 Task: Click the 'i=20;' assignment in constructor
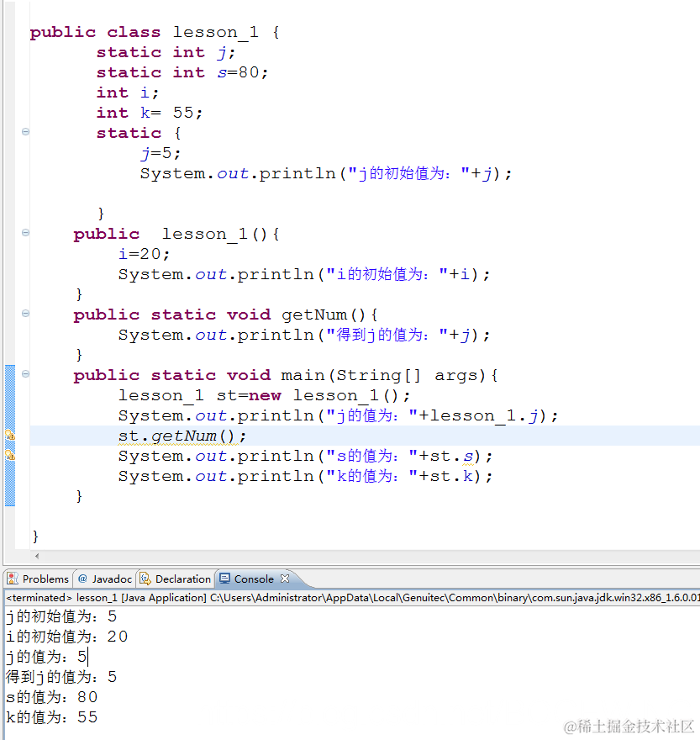(x=144, y=254)
